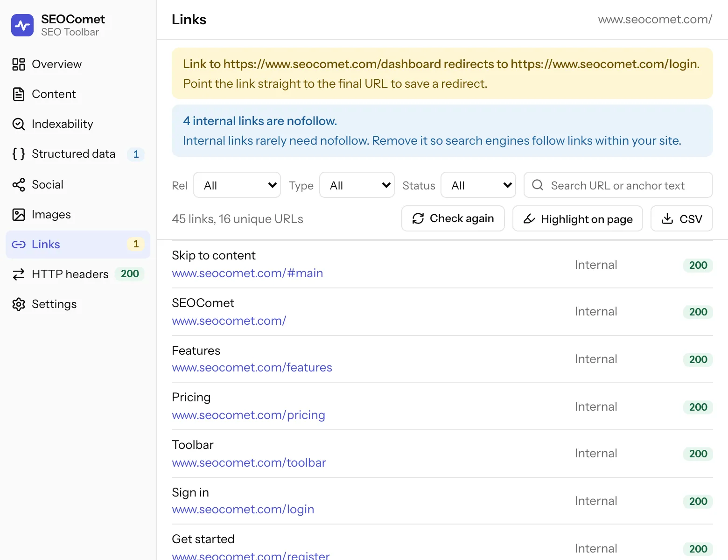
Task: Click the www.seocomet.com/ header URL
Action: [x=655, y=19]
